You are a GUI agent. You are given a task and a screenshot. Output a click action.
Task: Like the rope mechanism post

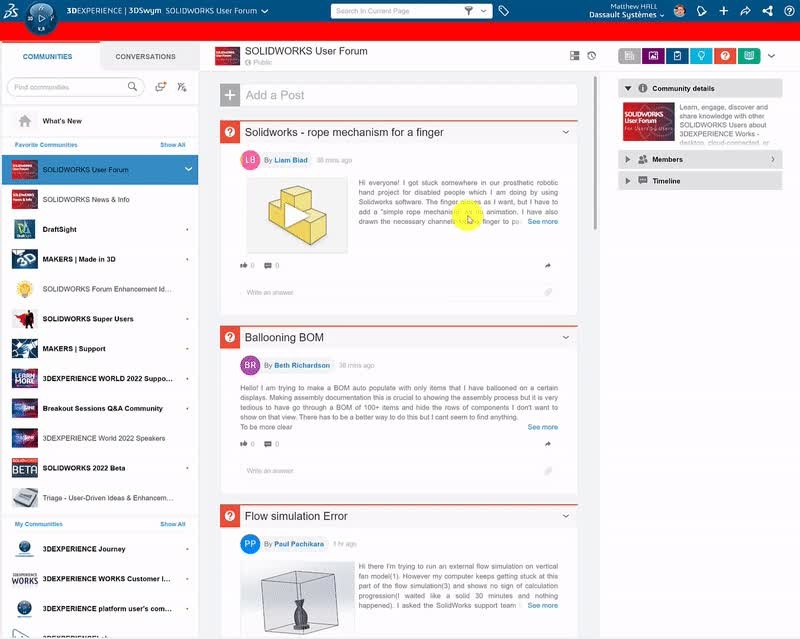tap(244, 265)
